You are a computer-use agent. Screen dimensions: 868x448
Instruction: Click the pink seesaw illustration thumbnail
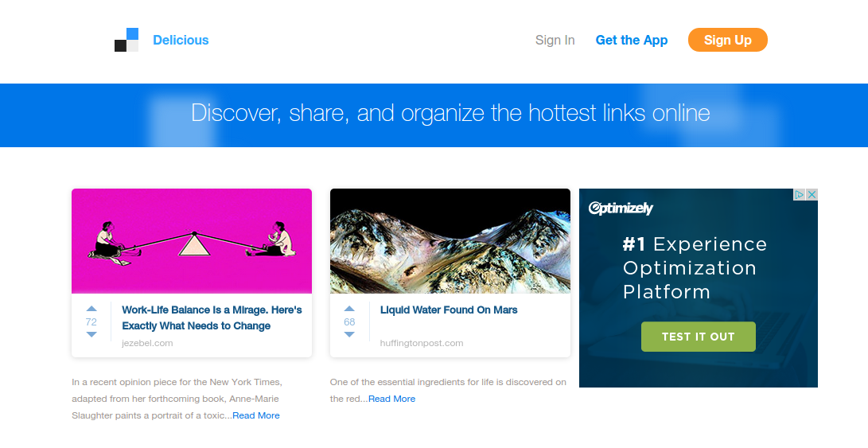click(x=192, y=241)
